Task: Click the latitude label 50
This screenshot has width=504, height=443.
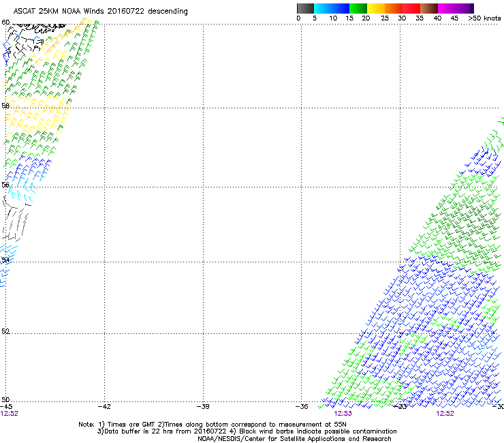Action: (5, 399)
